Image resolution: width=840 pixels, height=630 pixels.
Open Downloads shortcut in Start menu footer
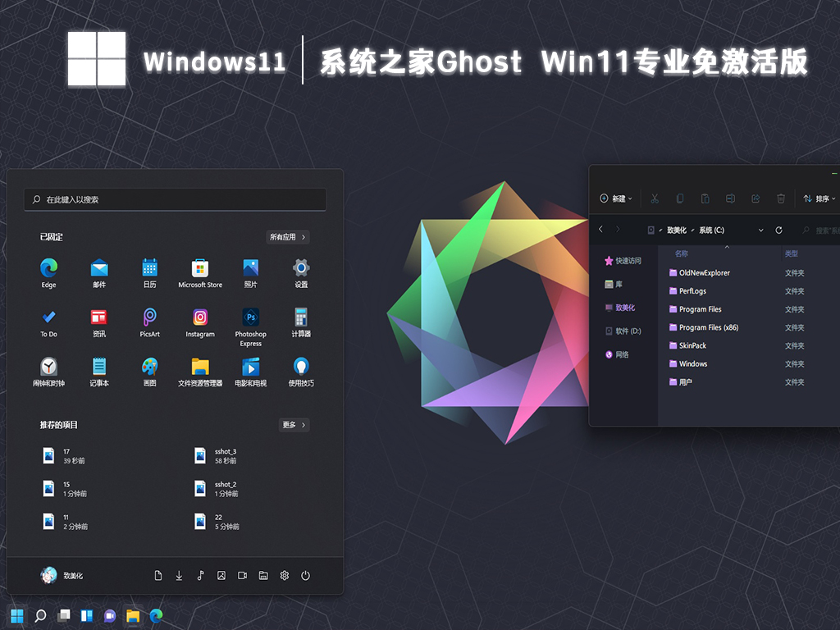click(x=179, y=575)
